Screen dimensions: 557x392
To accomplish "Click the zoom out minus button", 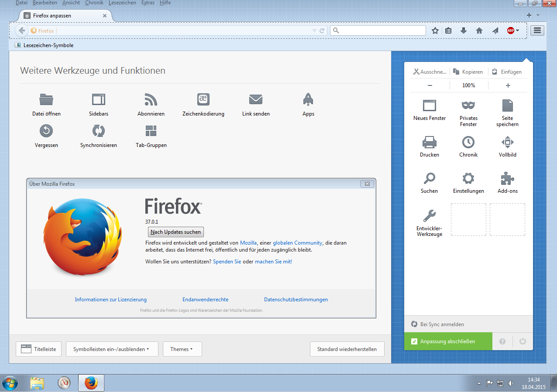I will 430,85.
